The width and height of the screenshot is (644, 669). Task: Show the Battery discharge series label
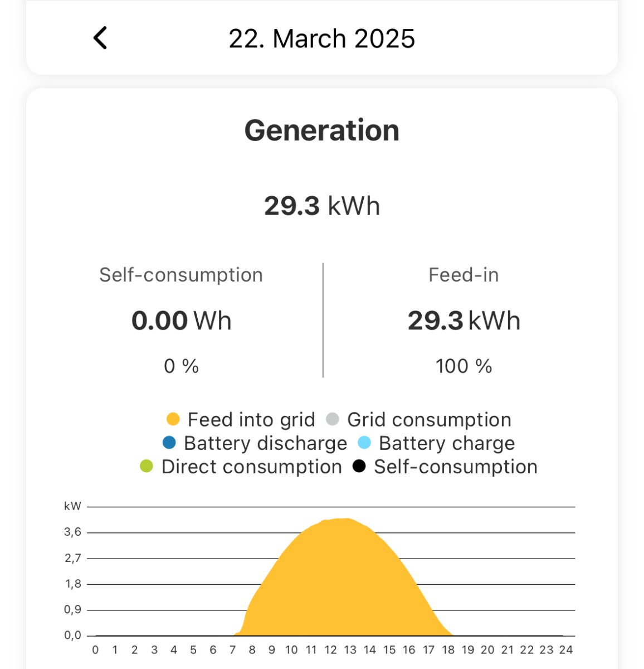265,443
